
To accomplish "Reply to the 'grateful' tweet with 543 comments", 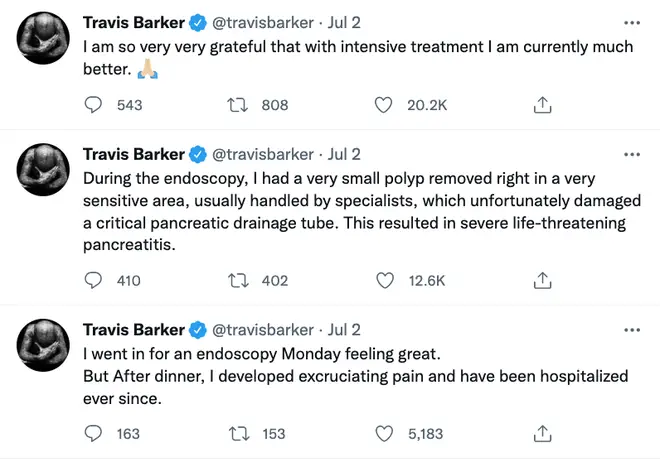I will 93,105.
